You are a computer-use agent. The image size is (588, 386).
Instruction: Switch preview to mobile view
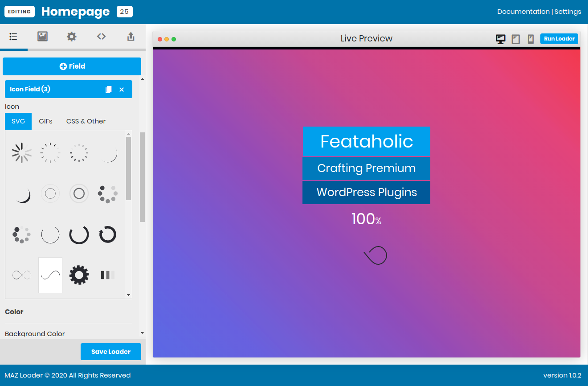click(531, 39)
